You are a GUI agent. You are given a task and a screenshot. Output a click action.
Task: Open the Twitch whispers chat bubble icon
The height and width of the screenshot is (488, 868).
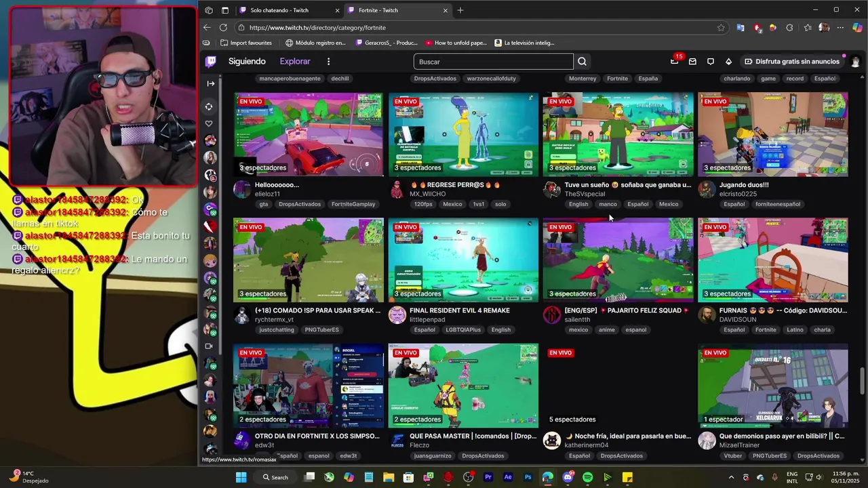pyautogui.click(x=711, y=62)
